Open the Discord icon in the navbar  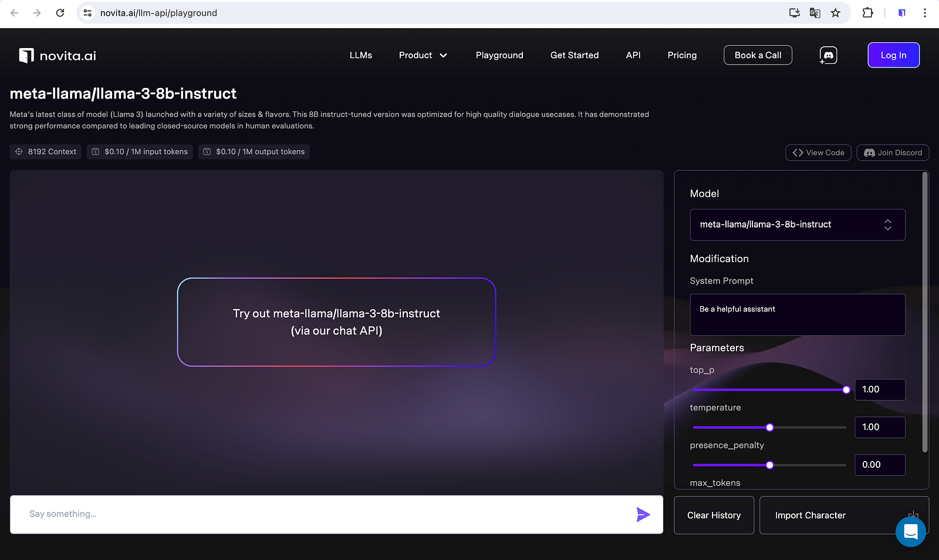(x=828, y=55)
